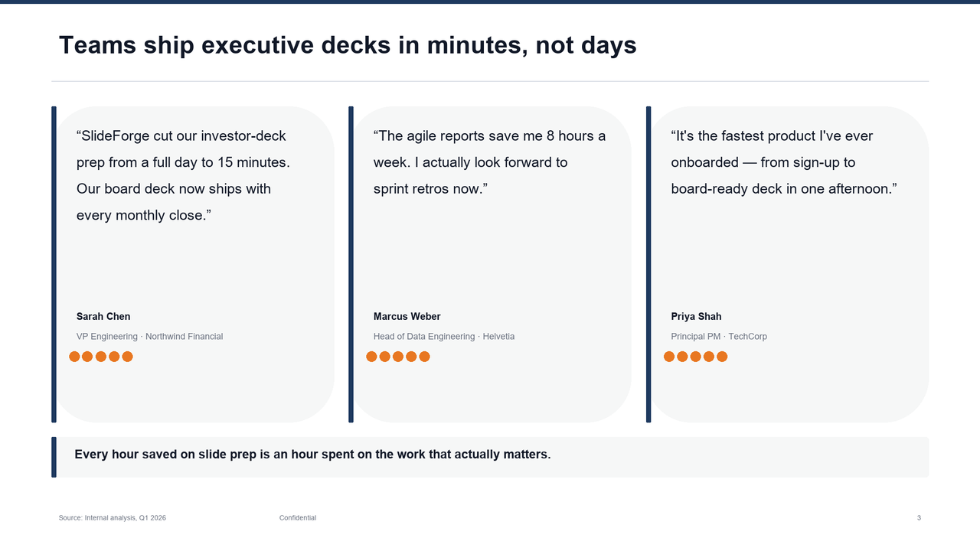Select the VP Engineering · Northwind Financial subtitle
980x551 pixels.
[x=149, y=337]
